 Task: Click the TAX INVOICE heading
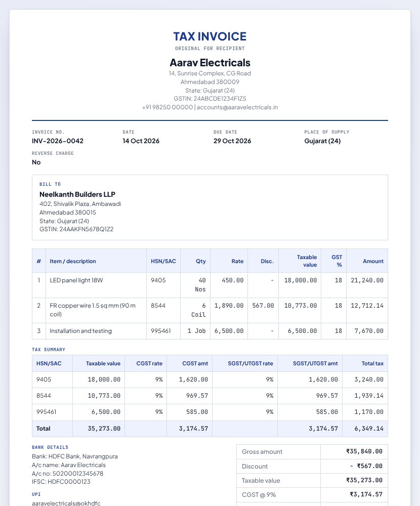(x=210, y=36)
